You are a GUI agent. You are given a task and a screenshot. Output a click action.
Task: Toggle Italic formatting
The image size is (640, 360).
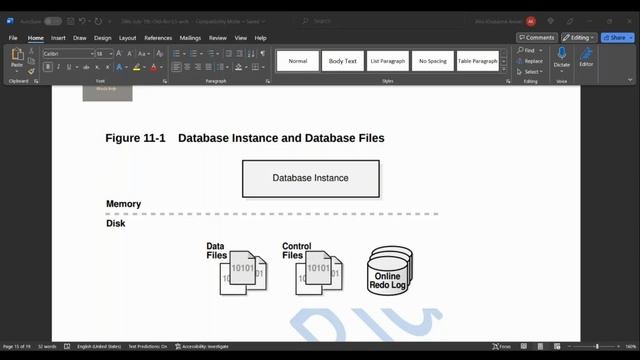click(58, 67)
